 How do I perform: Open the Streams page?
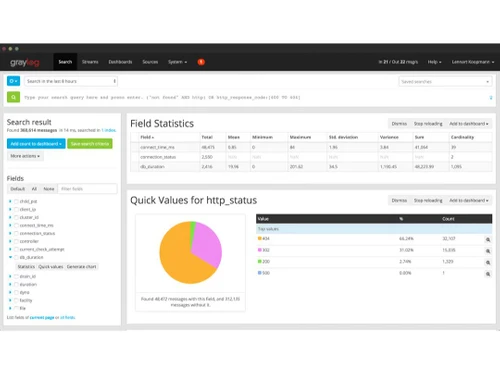coord(90,62)
